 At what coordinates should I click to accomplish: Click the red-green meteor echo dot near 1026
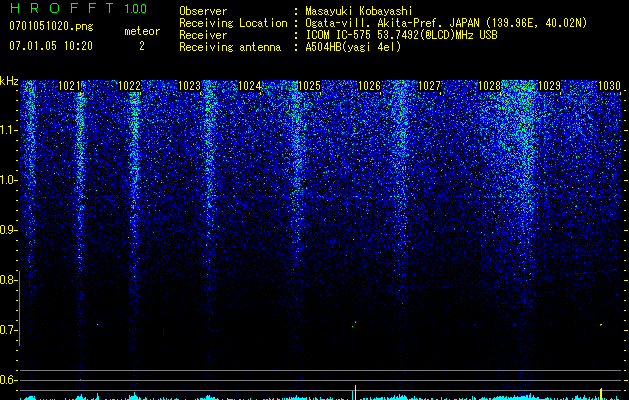pos(354,324)
